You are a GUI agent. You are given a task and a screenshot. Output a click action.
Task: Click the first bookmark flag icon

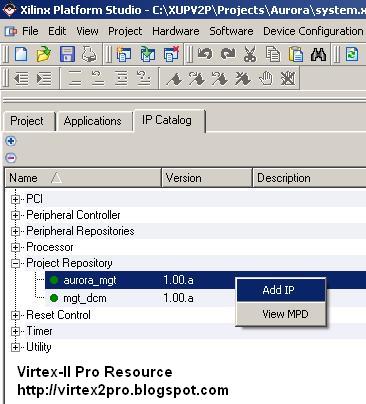click(174, 79)
